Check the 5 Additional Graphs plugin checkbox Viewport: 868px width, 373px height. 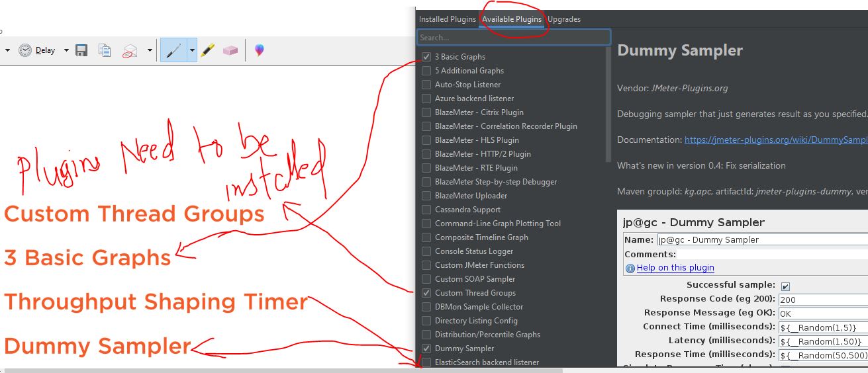(426, 71)
